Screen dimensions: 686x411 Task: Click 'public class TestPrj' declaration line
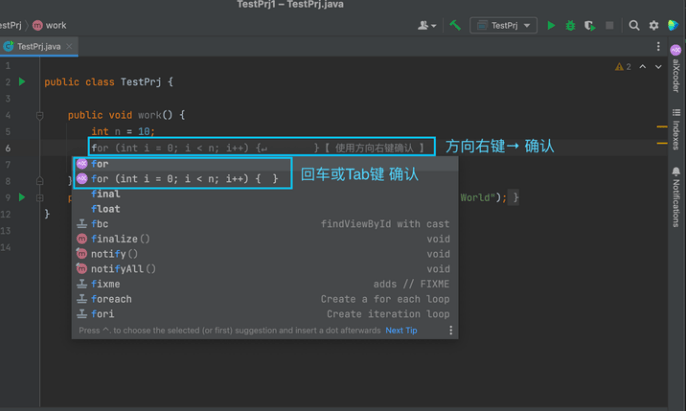108,82
